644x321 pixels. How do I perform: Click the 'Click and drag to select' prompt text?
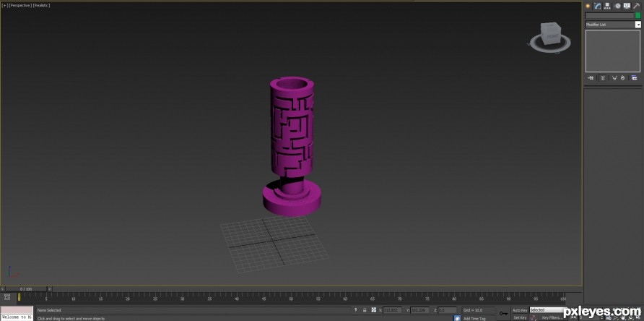pyautogui.click(x=71, y=319)
